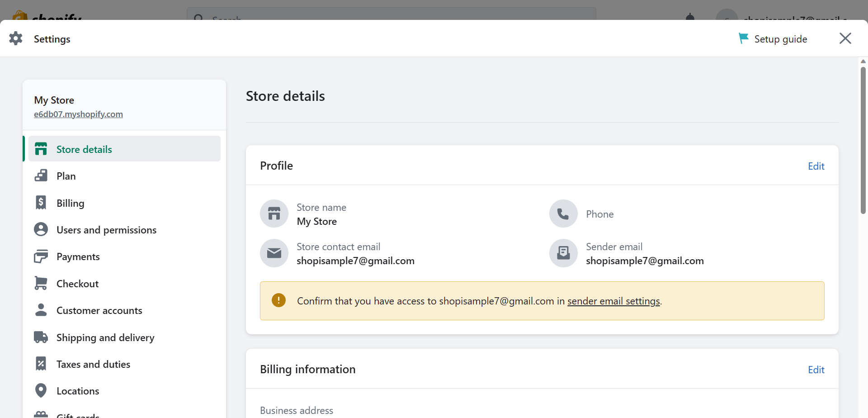The image size is (868, 418).
Task: Click the page vertical scrollbar thumb
Action: point(863,140)
